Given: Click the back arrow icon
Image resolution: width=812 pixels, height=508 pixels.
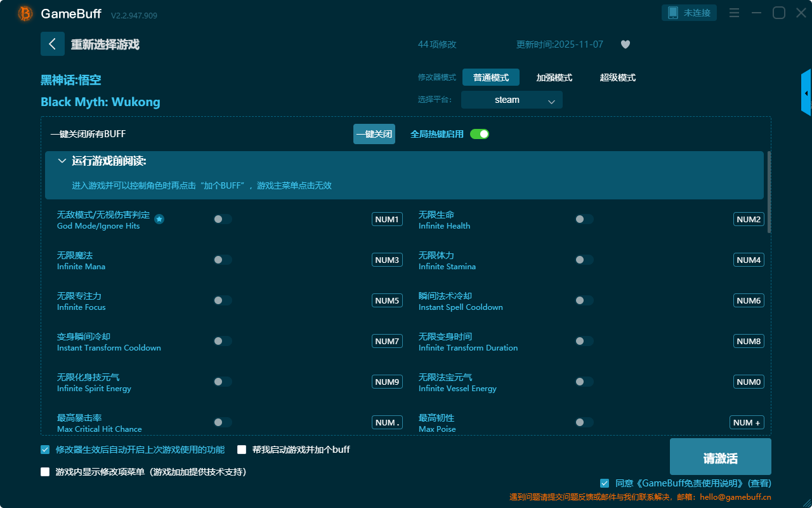Looking at the screenshot, I should (x=53, y=44).
